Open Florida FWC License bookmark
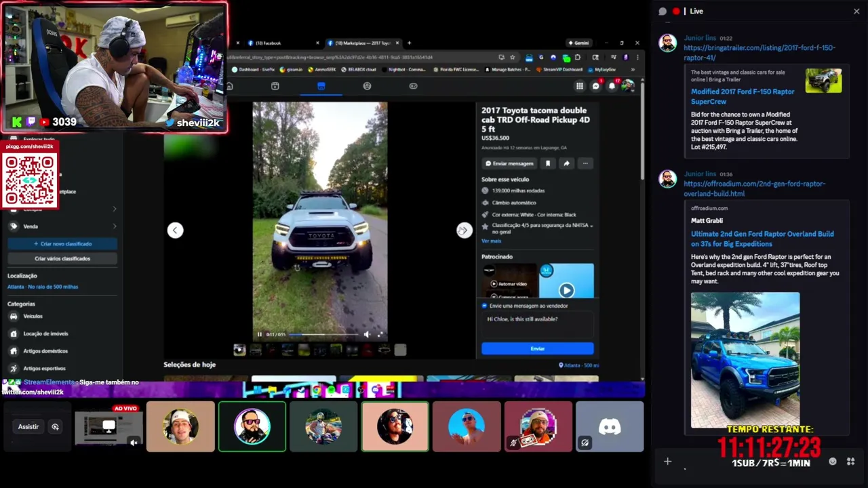This screenshot has height=488, width=868. [456, 69]
